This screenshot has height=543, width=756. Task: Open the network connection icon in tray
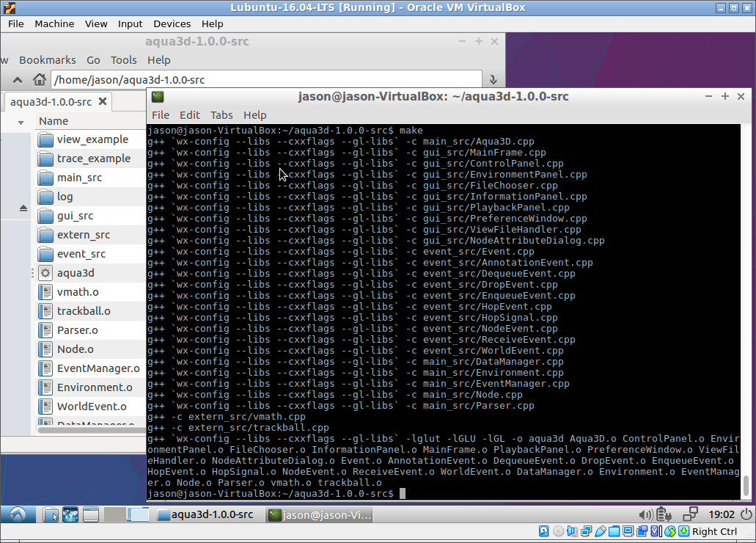pos(691,514)
